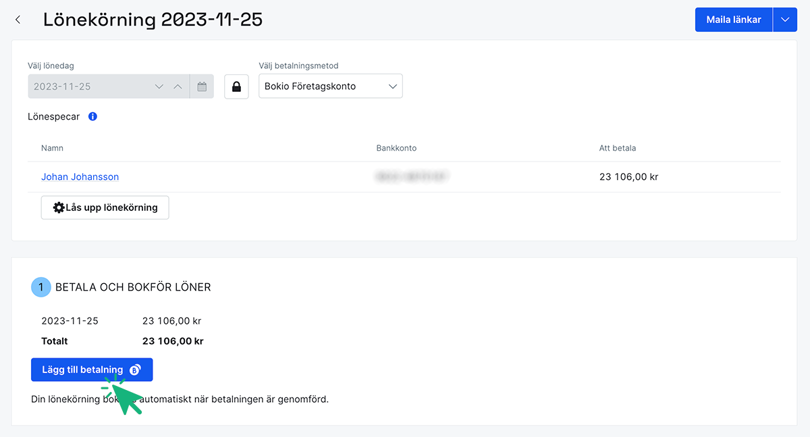
Task: Click the blurred bank account number
Action: (411, 177)
